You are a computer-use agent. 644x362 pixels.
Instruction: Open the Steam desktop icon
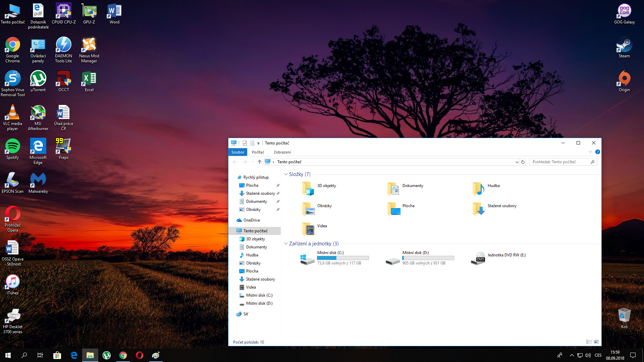click(x=624, y=47)
